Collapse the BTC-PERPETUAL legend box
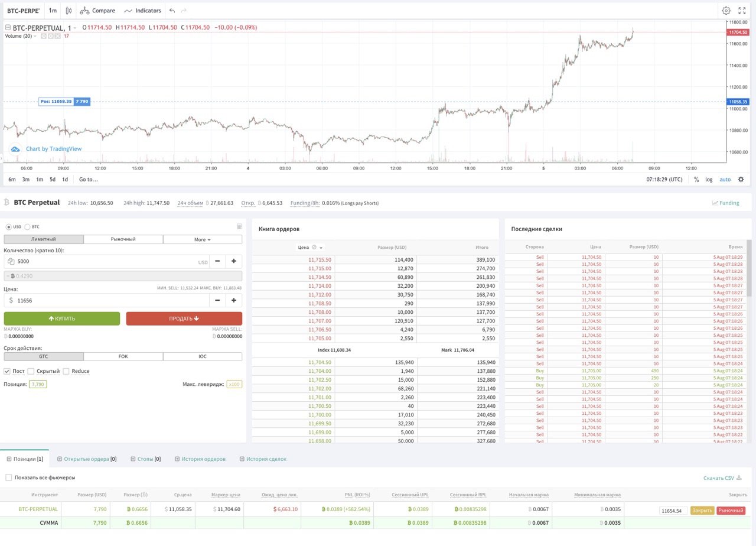The width and height of the screenshot is (756, 546). [8, 28]
